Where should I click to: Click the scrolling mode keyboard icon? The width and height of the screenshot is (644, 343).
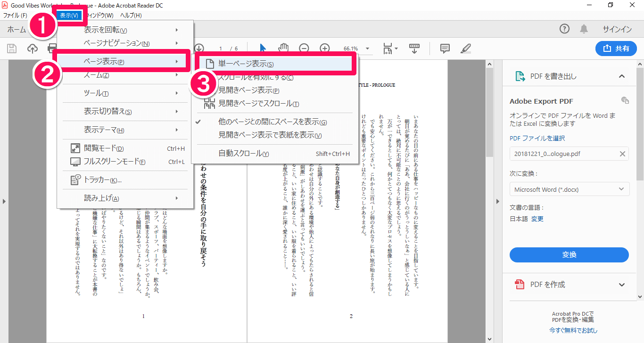coord(414,48)
